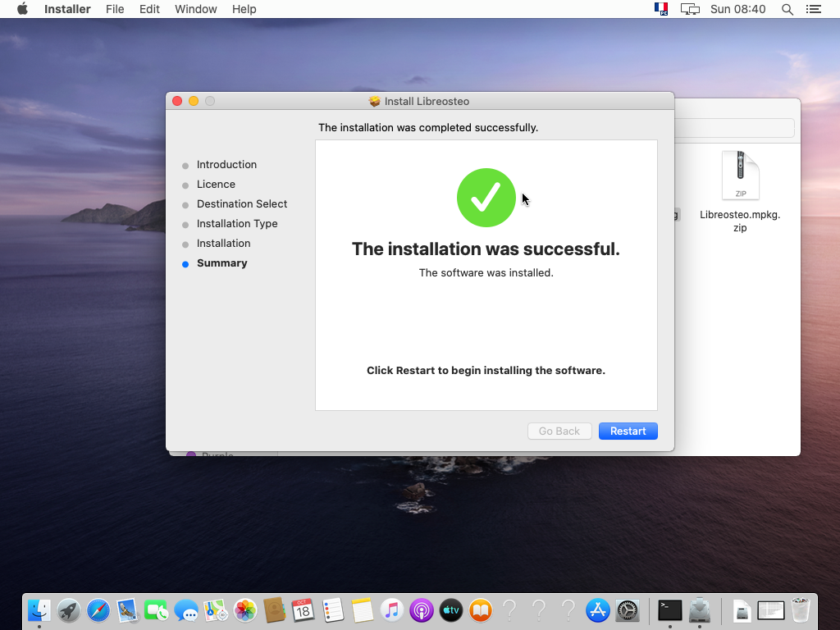Viewport: 840px width, 630px height.
Task: Click the menu bar clock Sun 08:40
Action: (x=737, y=9)
